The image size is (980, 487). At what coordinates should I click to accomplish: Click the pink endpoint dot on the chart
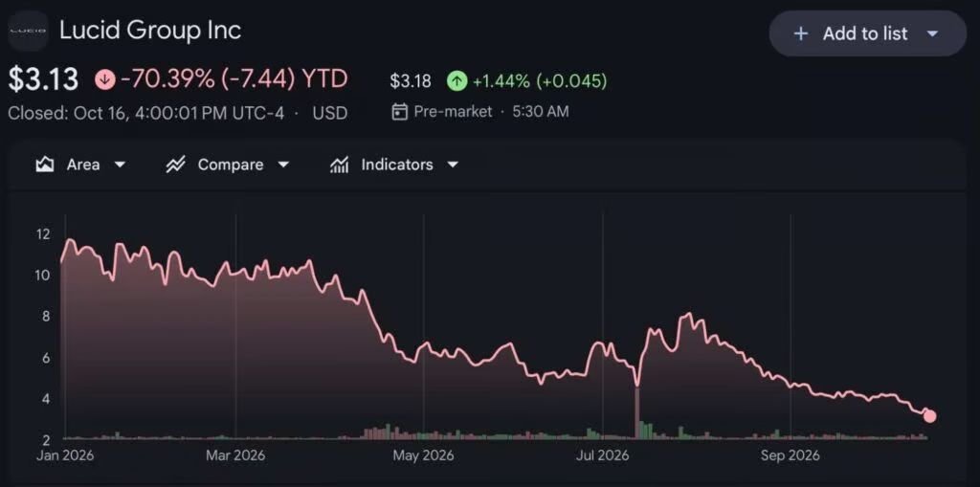click(x=929, y=416)
